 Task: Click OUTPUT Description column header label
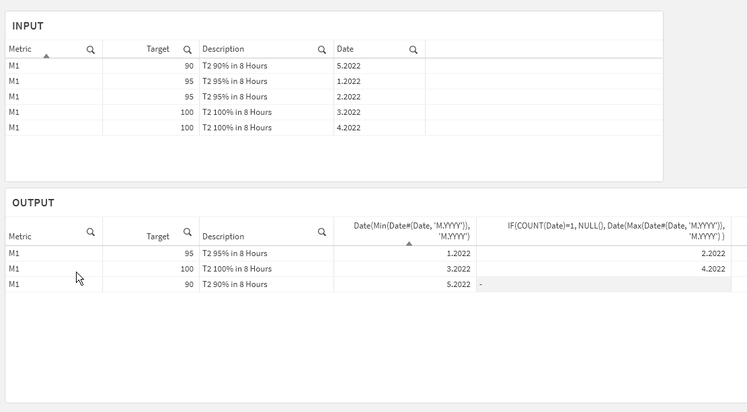coord(223,237)
